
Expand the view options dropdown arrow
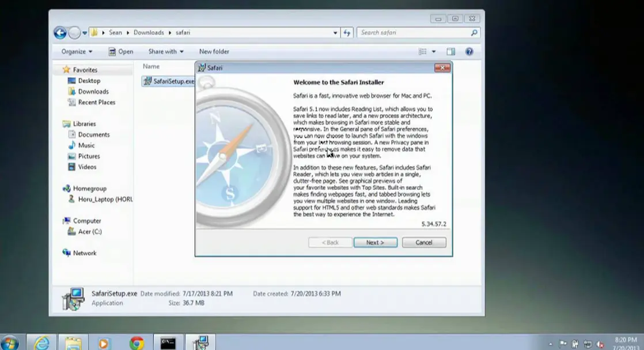(x=434, y=51)
